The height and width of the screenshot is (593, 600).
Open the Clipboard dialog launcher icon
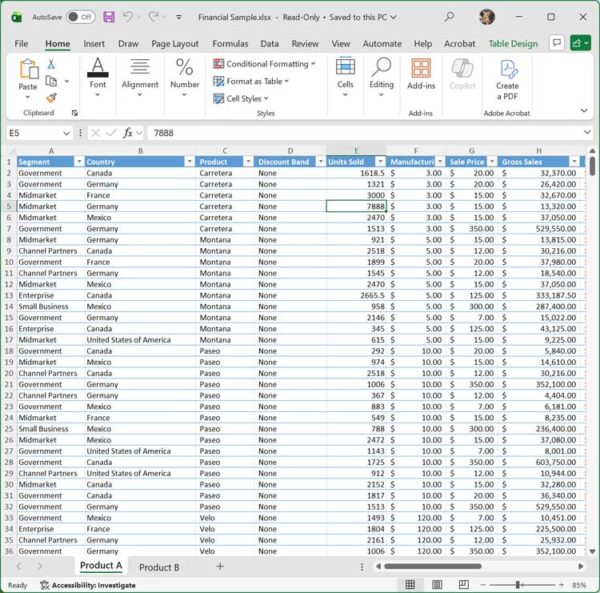[x=74, y=113]
